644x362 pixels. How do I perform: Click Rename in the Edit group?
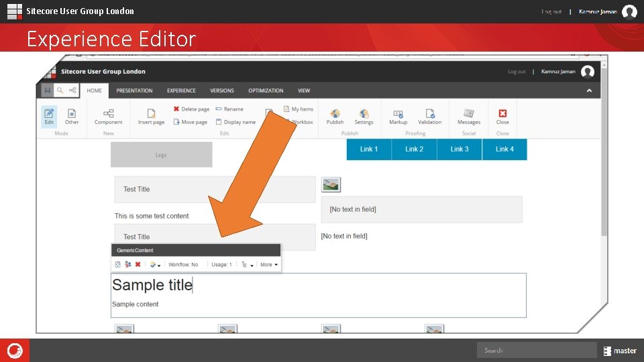tap(229, 109)
